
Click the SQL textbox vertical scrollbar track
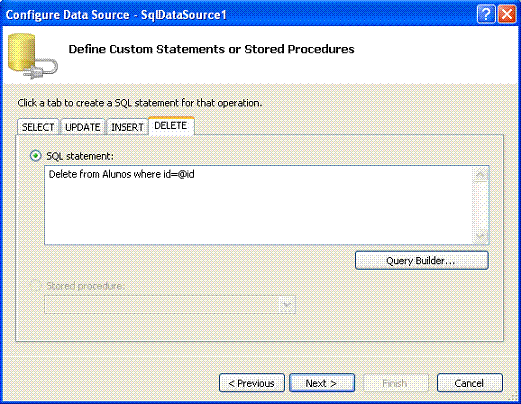[481, 205]
